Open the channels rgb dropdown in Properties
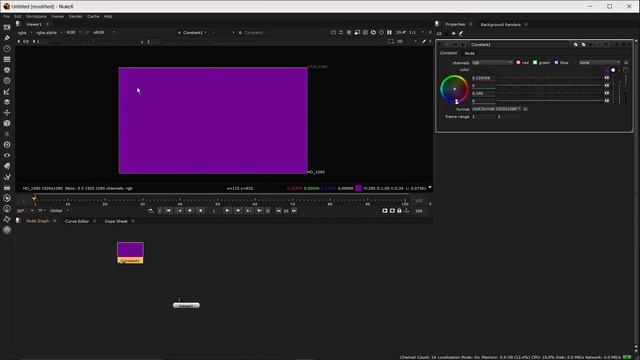 pyautogui.click(x=492, y=62)
